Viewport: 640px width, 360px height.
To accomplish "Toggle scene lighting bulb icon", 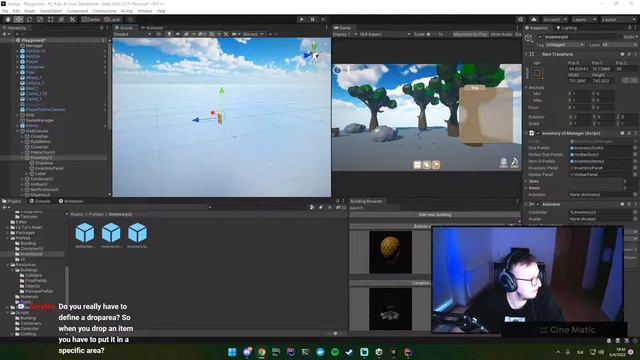I will point(169,34).
